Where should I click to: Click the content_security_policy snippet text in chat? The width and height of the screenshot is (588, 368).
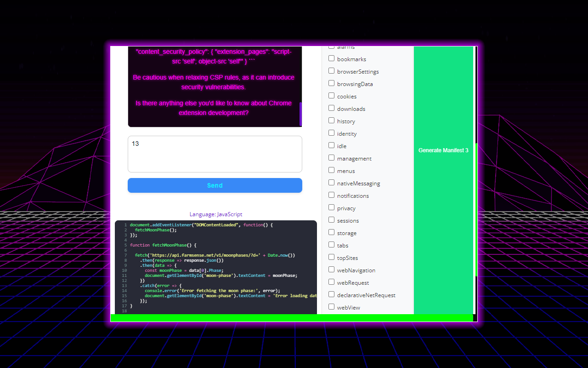pos(214,57)
